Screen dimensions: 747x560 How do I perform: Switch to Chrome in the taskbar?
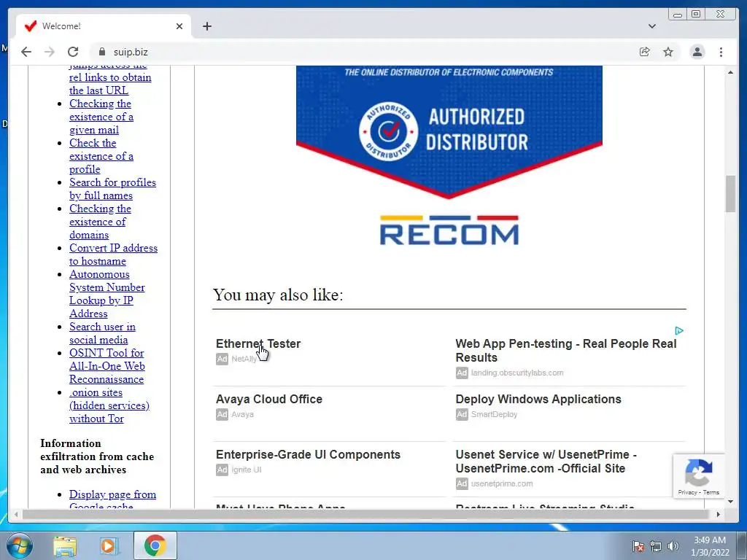click(x=155, y=545)
